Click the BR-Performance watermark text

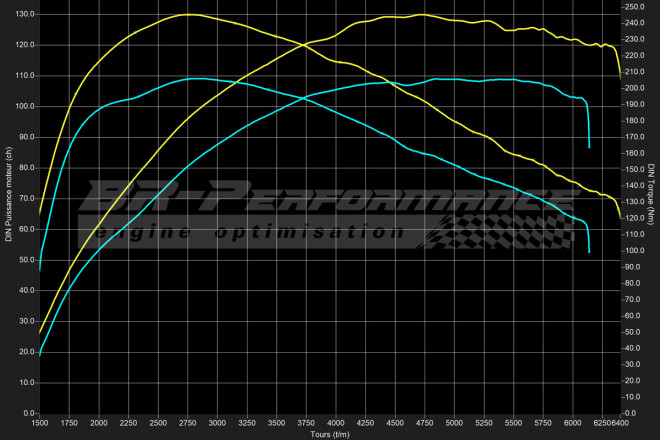tap(320, 197)
